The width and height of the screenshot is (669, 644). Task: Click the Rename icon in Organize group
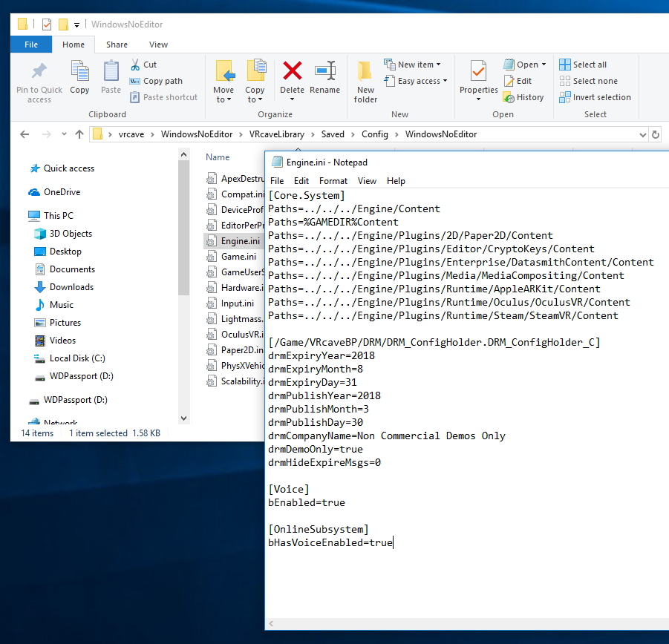click(x=324, y=72)
